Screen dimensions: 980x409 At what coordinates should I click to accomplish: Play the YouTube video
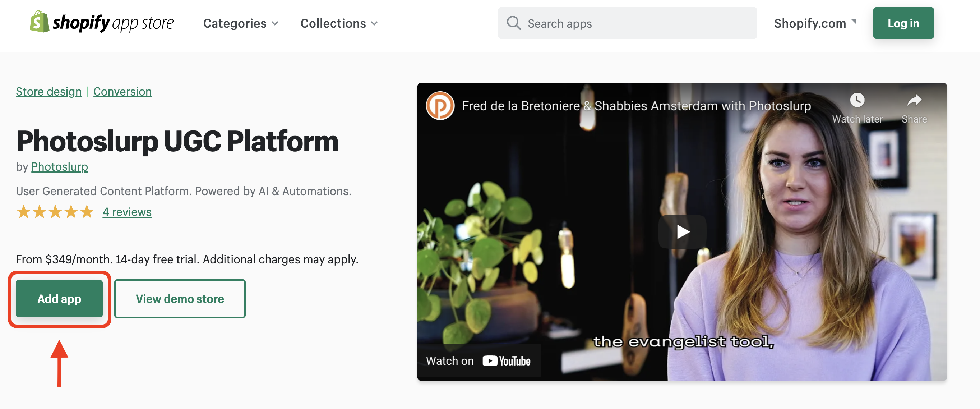(682, 231)
